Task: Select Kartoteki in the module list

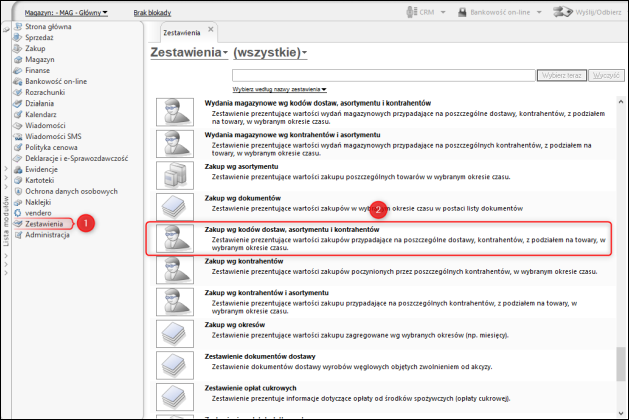Action: 40,181
